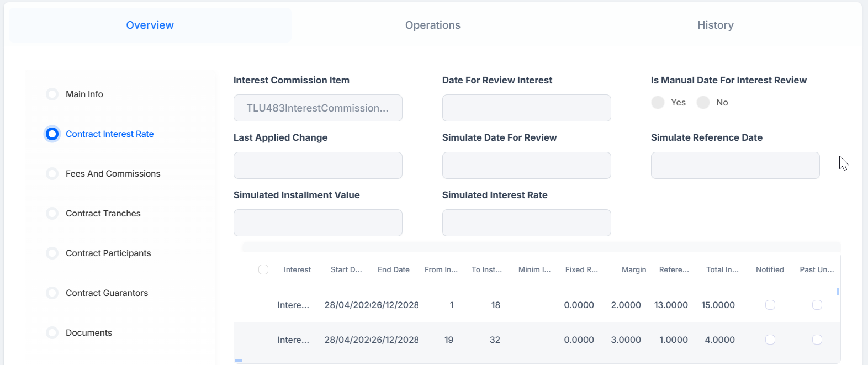Select Contract Guarantors step circle
Viewport: 868px width, 365px height.
[52, 293]
